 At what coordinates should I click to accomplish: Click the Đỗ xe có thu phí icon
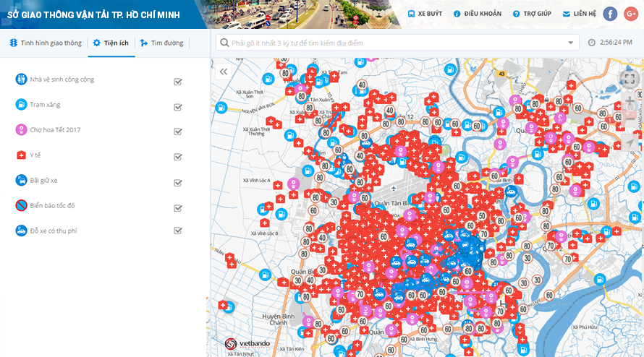(x=22, y=231)
